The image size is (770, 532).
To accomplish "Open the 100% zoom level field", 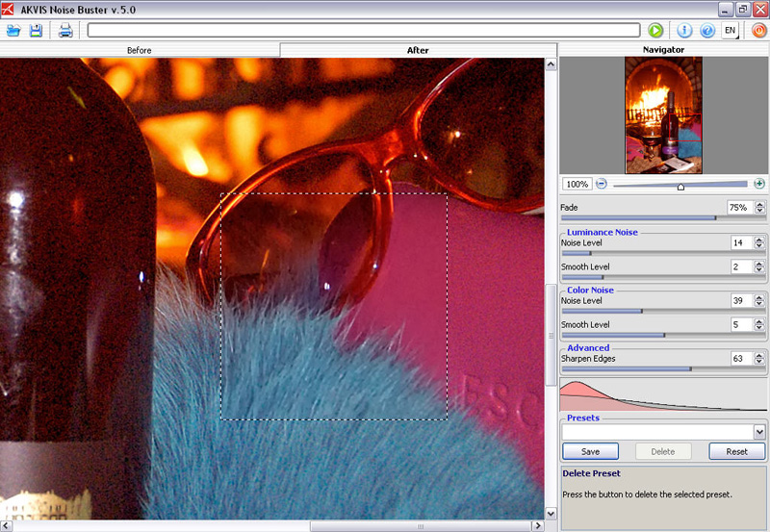I will tap(577, 184).
